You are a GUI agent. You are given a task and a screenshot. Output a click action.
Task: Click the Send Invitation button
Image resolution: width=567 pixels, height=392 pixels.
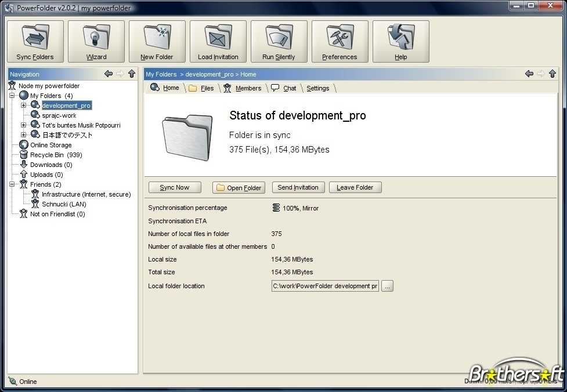298,187
